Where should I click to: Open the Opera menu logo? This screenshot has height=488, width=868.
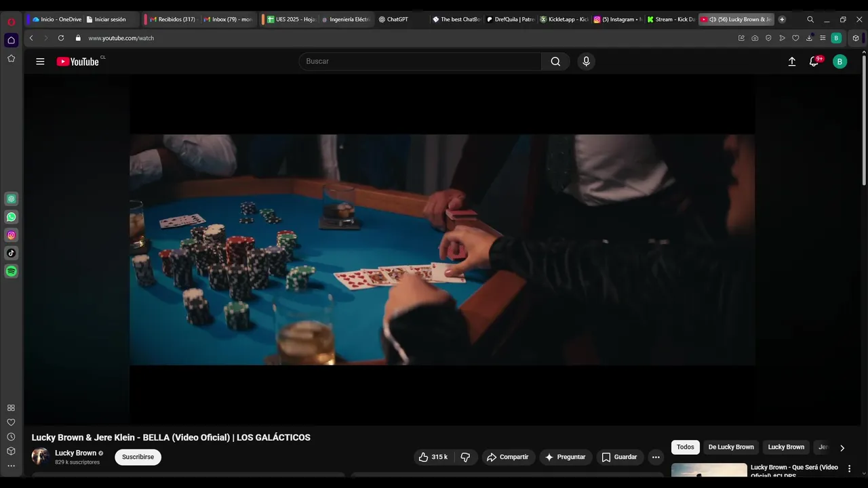tap(11, 22)
